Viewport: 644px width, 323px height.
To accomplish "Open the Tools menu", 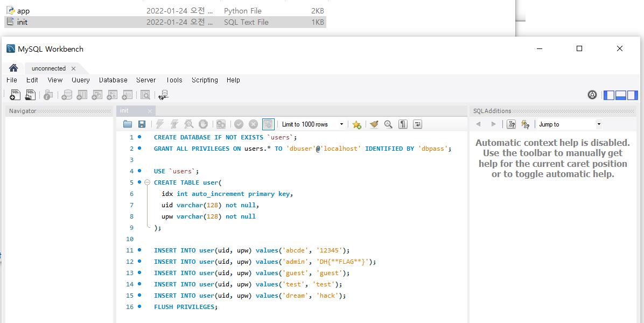I will click(x=174, y=80).
